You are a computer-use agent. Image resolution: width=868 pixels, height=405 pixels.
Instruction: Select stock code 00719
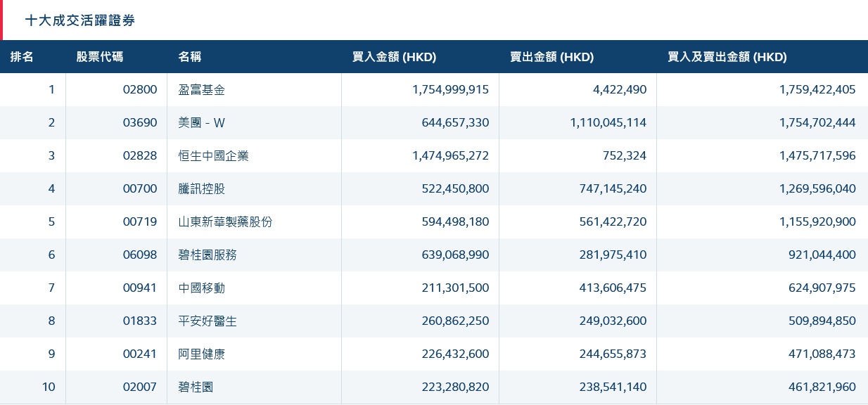click(x=140, y=222)
